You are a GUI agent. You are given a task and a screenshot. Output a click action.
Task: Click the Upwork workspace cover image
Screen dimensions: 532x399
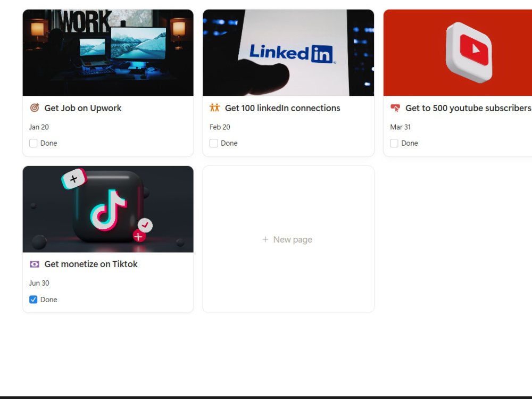click(x=108, y=53)
